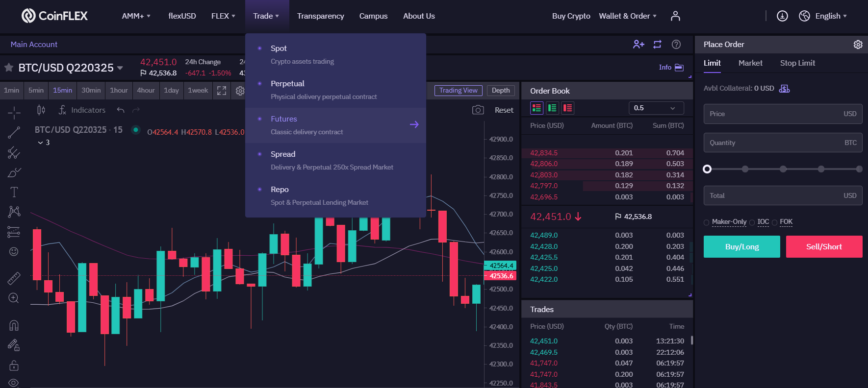Image resolution: width=868 pixels, height=388 pixels.
Task: Switch to the Stop Limit tab
Action: pos(797,63)
